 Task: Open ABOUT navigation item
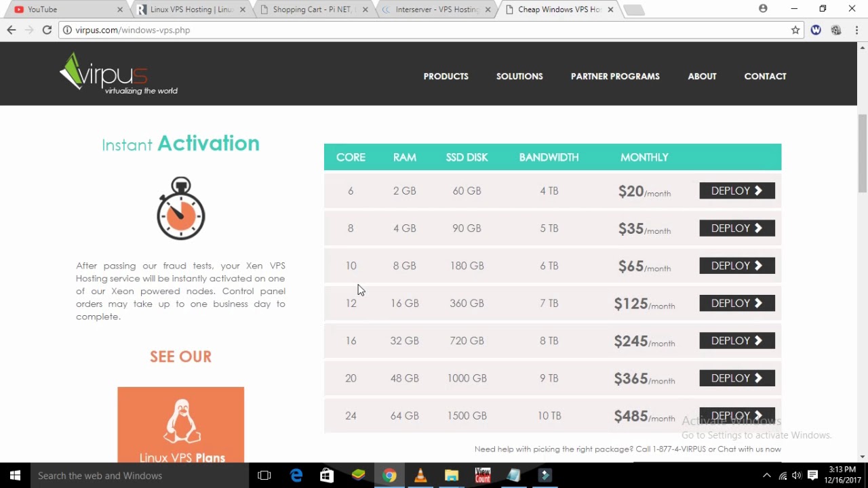coord(702,76)
